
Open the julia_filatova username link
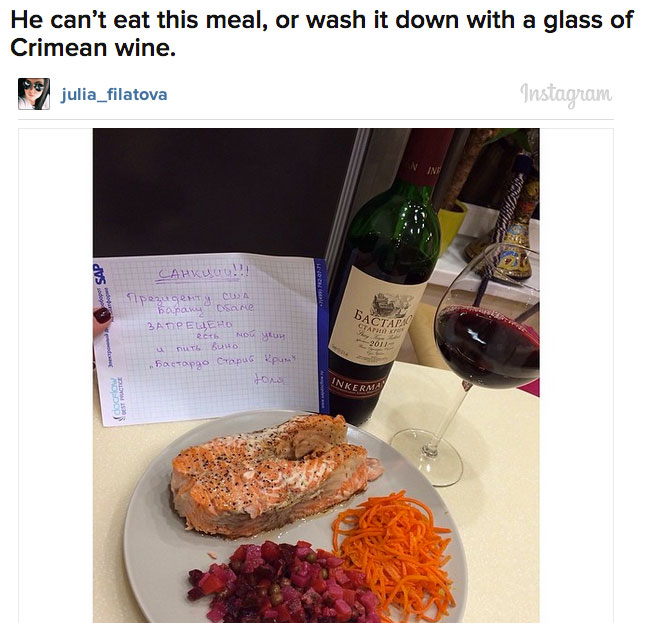pos(114,95)
